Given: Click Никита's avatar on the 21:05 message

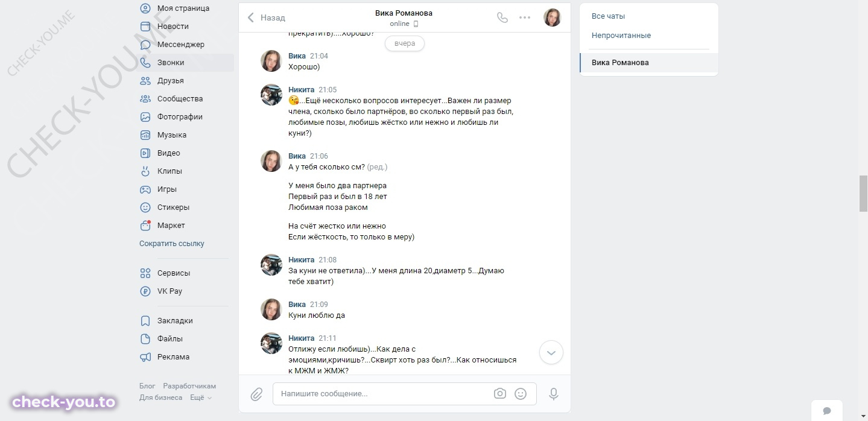Looking at the screenshot, I should tap(271, 95).
